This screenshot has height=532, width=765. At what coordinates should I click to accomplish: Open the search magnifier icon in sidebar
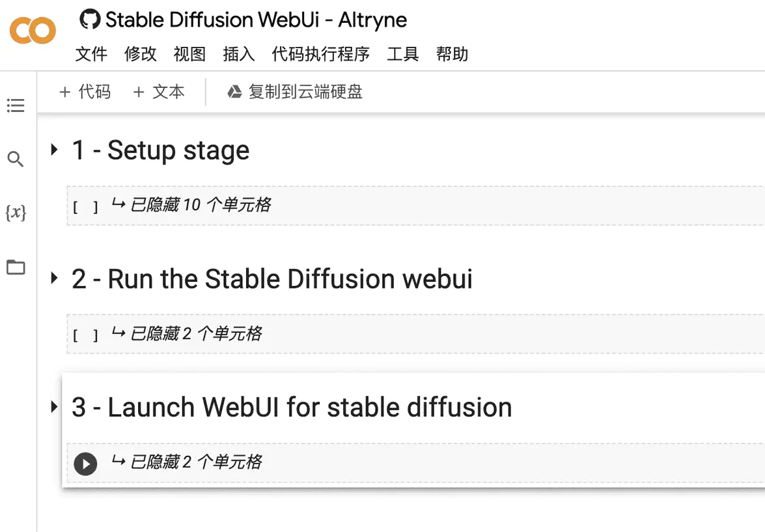[16, 159]
